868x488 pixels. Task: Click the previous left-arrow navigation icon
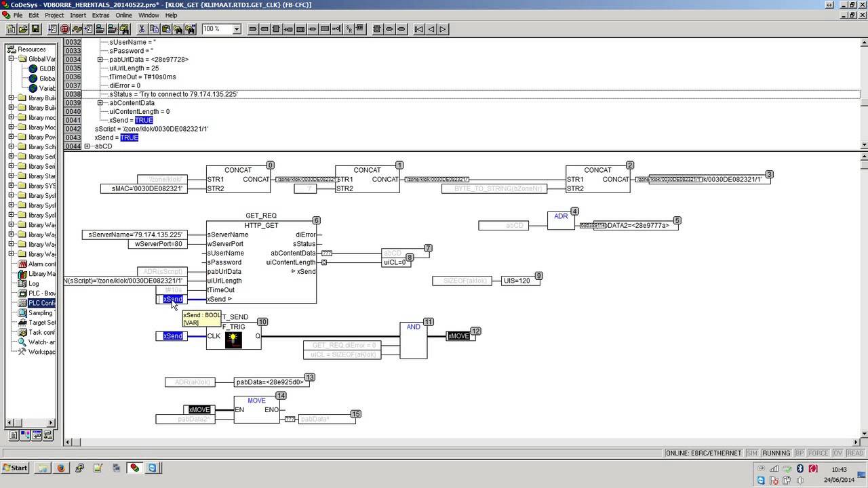[x=431, y=29]
